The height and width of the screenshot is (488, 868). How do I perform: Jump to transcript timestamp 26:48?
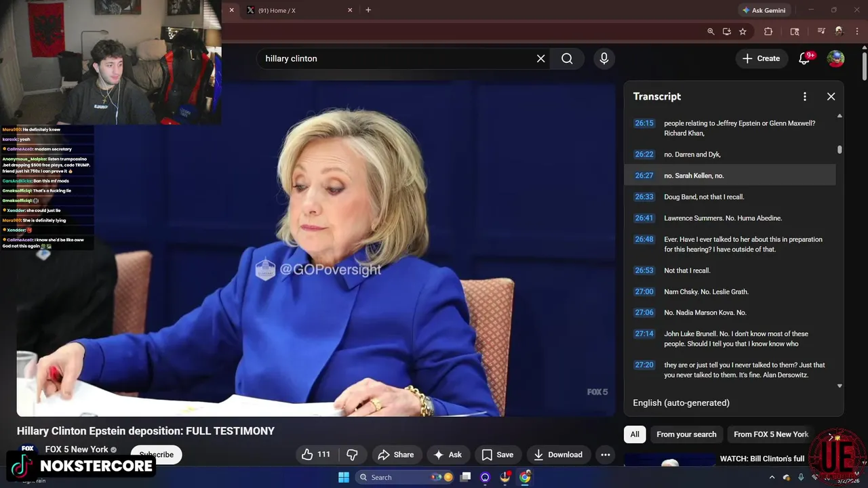(644, 239)
